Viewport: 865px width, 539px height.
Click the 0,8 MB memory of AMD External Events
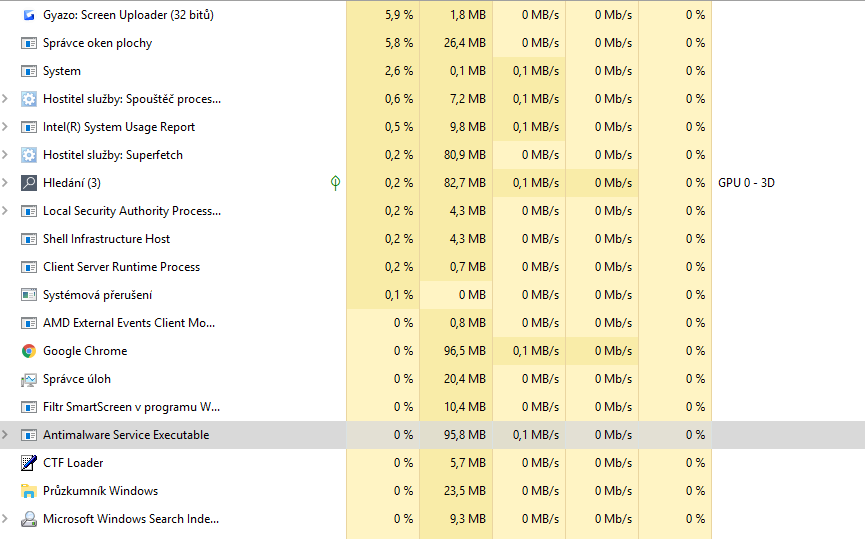tap(468, 323)
